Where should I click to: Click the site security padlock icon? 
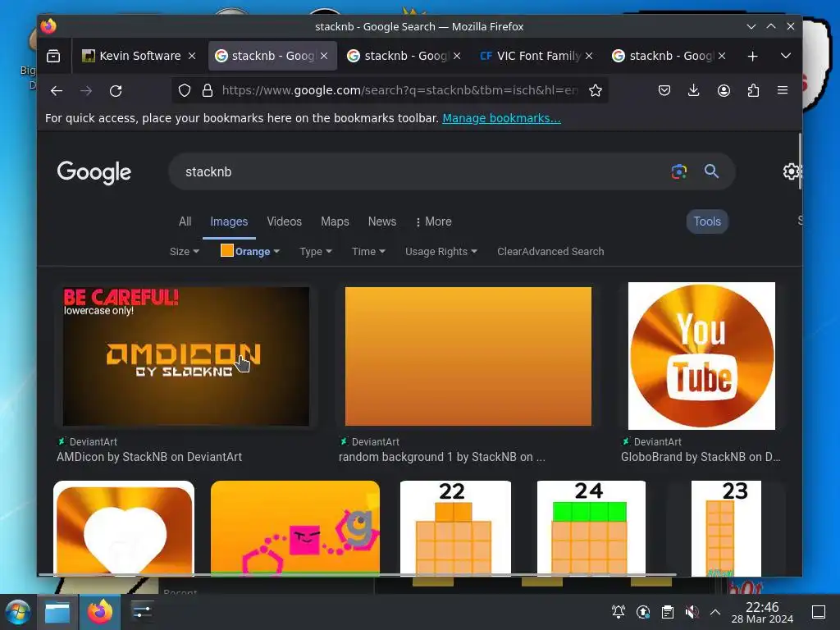point(208,90)
